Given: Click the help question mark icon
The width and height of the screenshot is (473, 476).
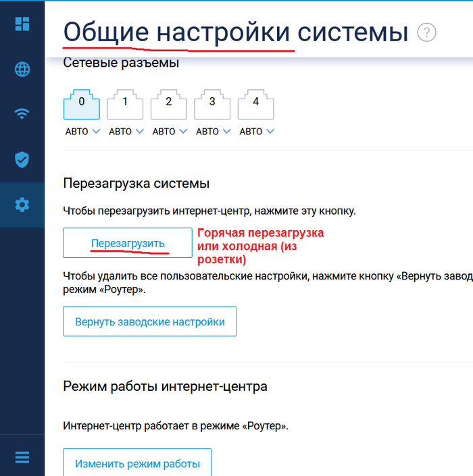Looking at the screenshot, I should pos(426,32).
